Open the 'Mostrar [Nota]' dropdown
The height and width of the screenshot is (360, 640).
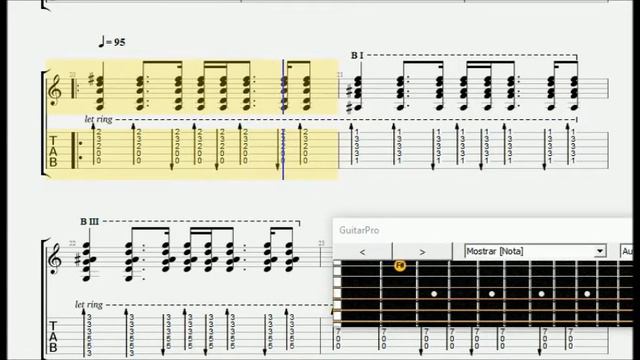[x=535, y=251]
